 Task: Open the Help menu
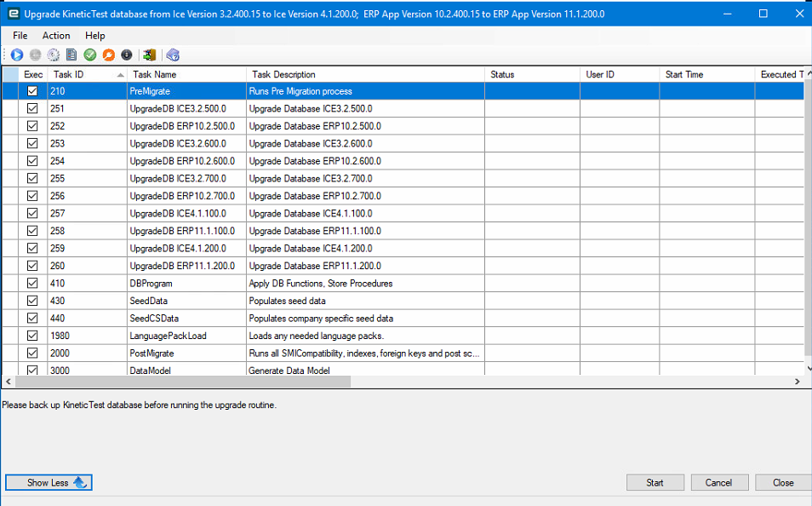(x=94, y=35)
